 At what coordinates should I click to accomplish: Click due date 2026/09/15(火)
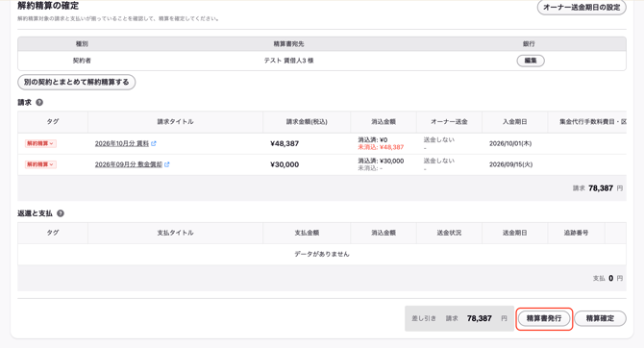point(511,164)
